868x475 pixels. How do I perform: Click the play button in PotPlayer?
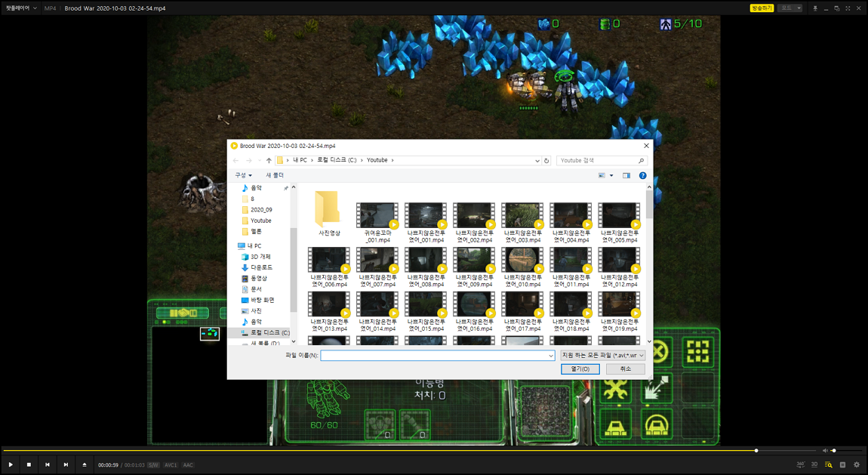coord(11,464)
